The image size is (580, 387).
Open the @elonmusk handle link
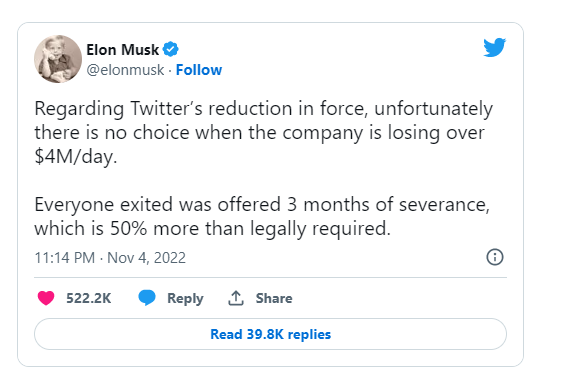coord(125,70)
